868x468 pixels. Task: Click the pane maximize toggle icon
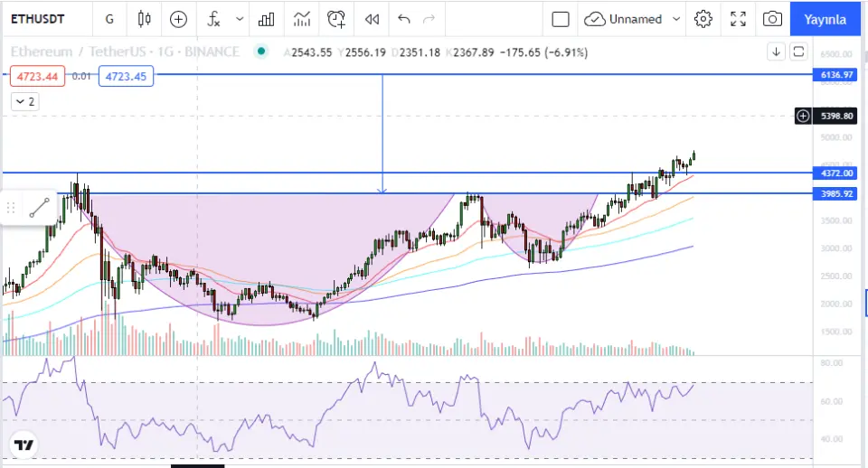[x=798, y=51]
